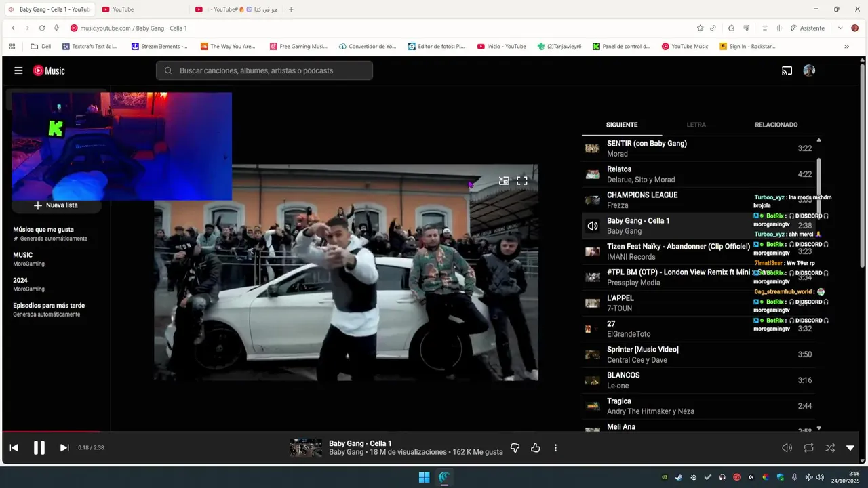The width and height of the screenshot is (868, 488).
Task: Click the speaker icon on the playing queue item
Action: click(x=593, y=226)
